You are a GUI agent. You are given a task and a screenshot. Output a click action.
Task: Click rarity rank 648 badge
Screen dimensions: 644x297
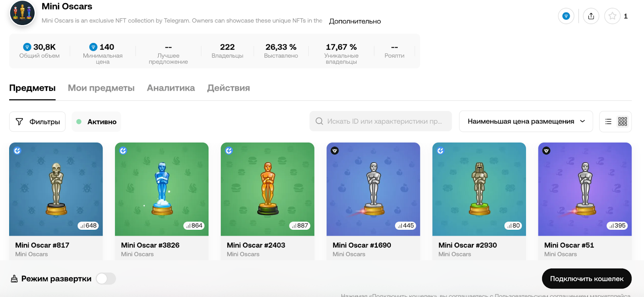coord(88,225)
